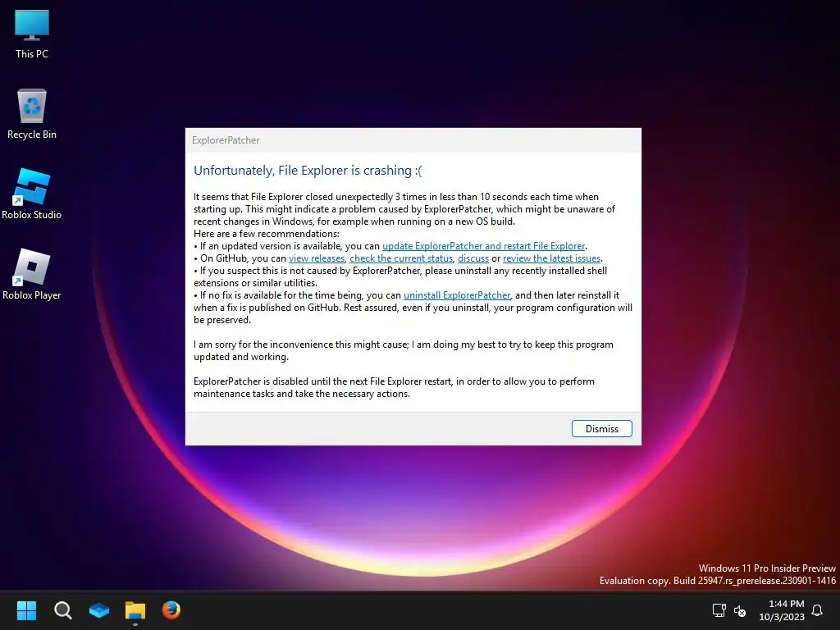Image resolution: width=840 pixels, height=630 pixels.
Task: Open File Explorer from the taskbar
Action: 135,610
